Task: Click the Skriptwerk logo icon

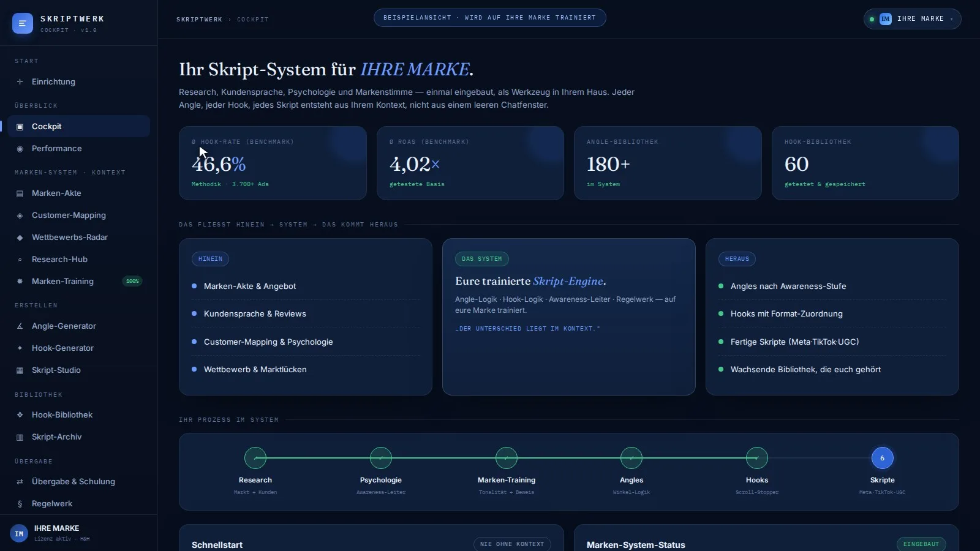Action: tap(23, 23)
